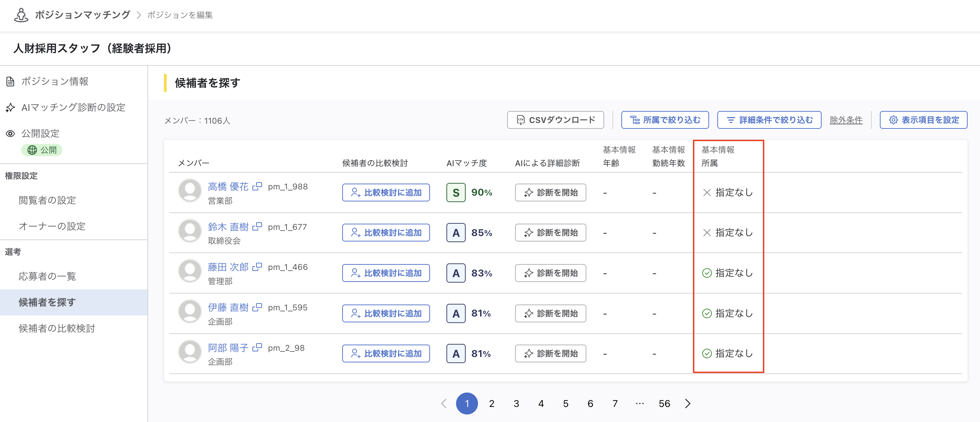Image resolution: width=980 pixels, height=422 pixels.
Task: Add 伊藤 直樹 to comparison
Action: (386, 313)
